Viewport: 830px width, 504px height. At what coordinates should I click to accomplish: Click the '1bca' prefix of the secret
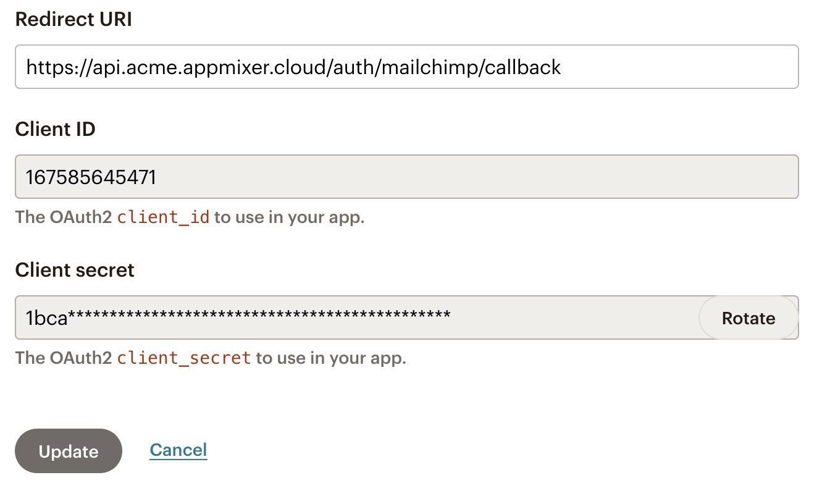tap(46, 318)
